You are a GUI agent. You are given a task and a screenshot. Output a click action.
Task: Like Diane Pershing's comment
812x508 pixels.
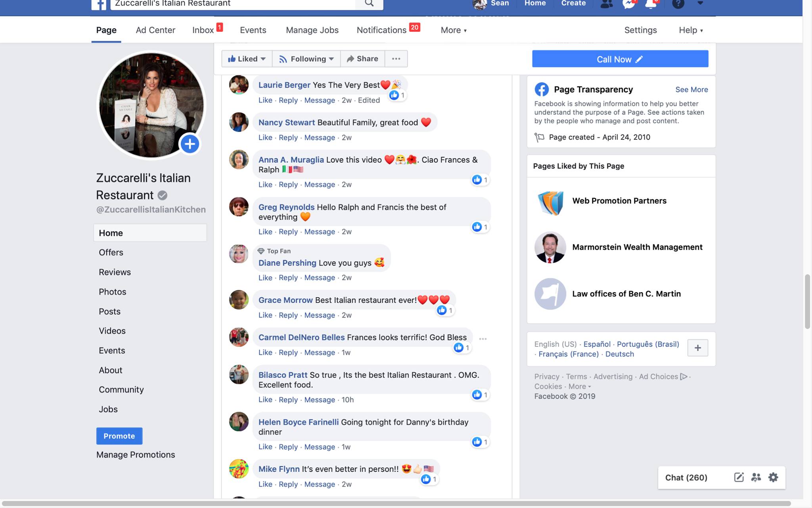pos(265,278)
